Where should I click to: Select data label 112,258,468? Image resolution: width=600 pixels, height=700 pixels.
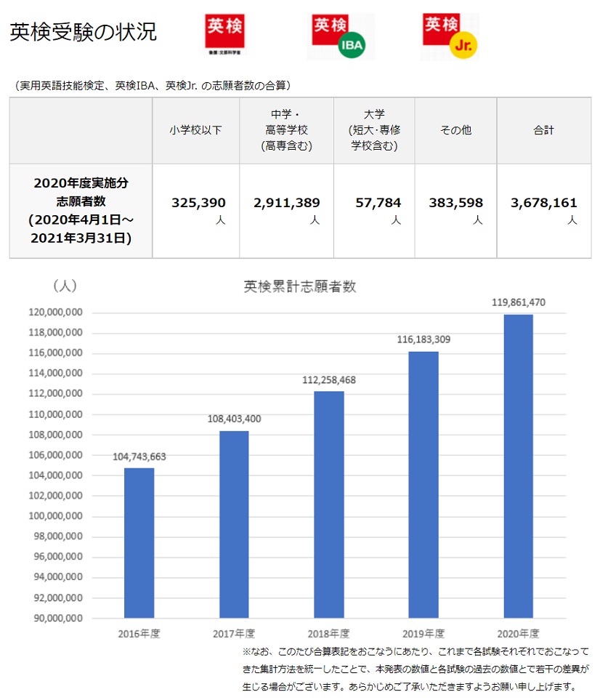tap(329, 380)
